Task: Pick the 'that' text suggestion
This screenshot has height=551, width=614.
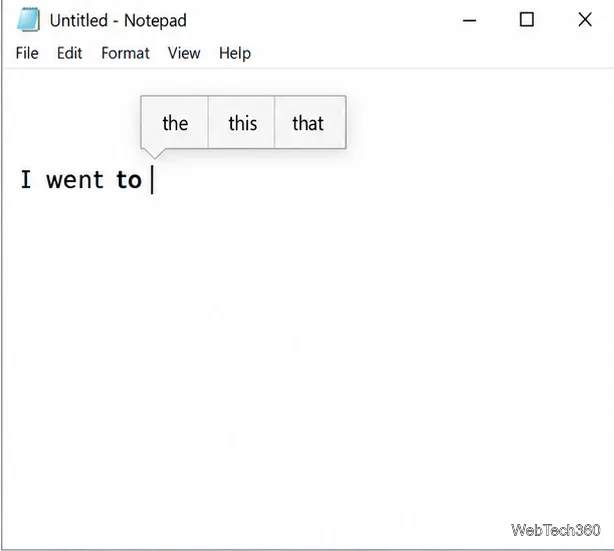Action: tap(310, 123)
